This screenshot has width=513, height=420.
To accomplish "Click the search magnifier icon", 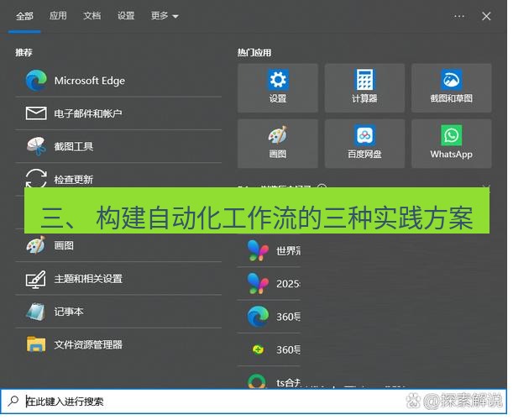I will 13,401.
